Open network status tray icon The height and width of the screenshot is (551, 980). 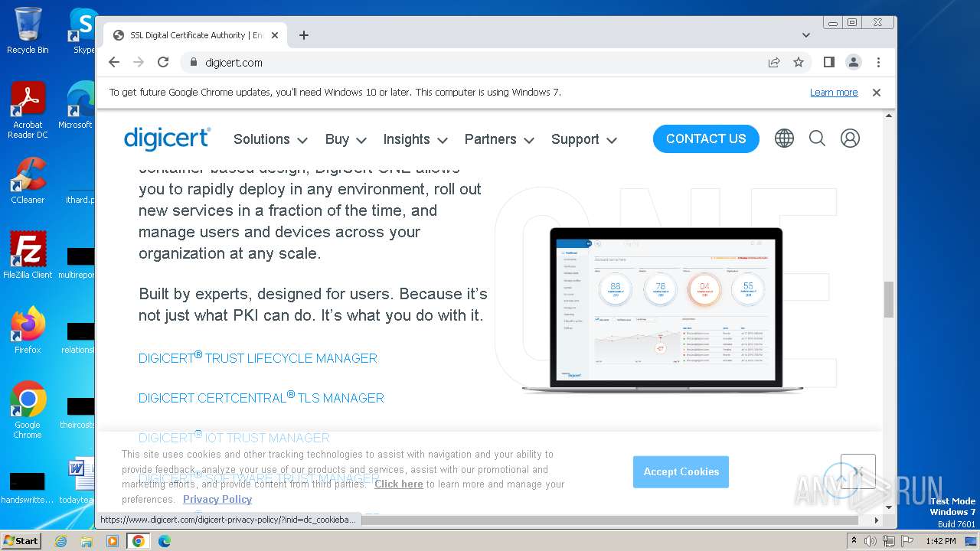[x=889, y=541]
